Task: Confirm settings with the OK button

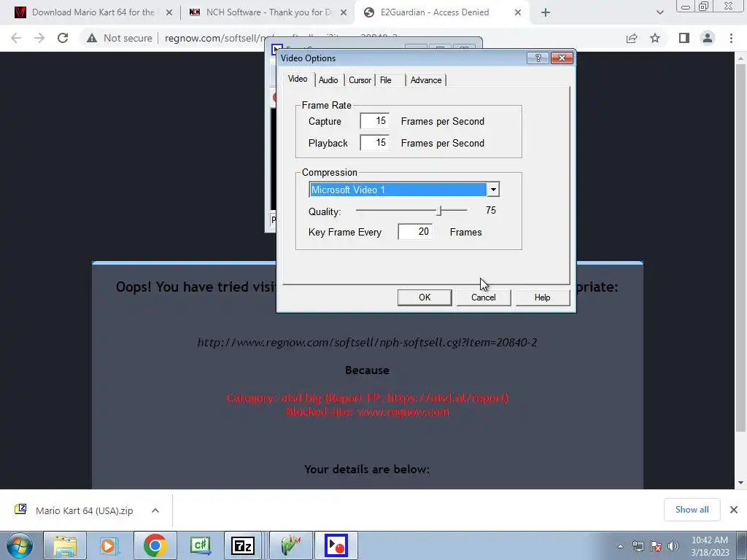Action: [x=425, y=297]
